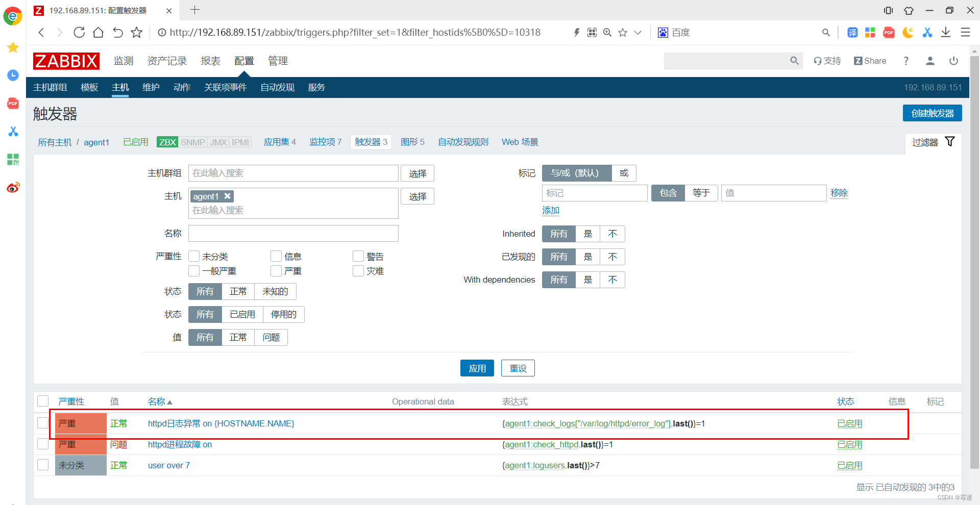Reset the filter with 重设 button
The image size is (980, 505).
518,368
